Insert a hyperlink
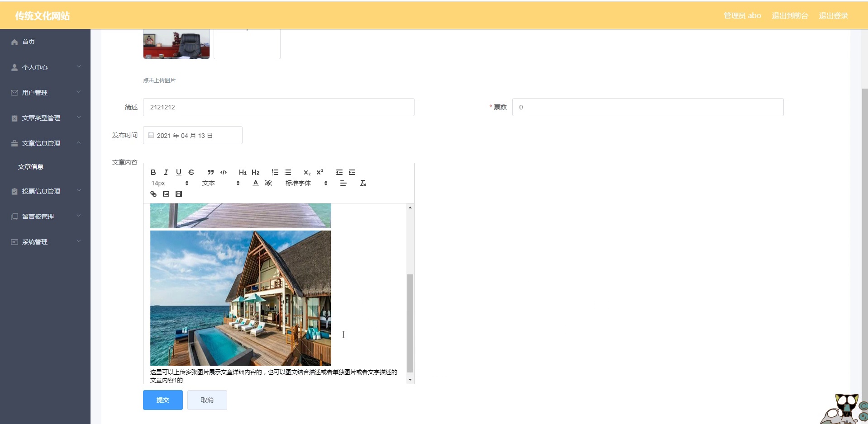This screenshot has width=868, height=424. (x=153, y=194)
